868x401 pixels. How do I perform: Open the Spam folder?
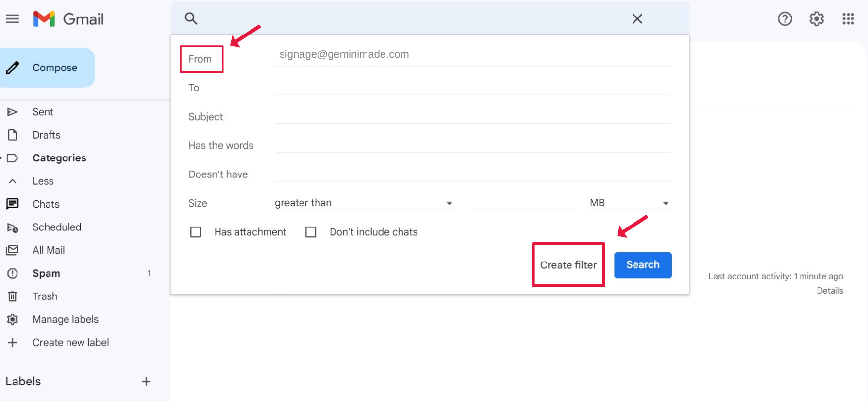(x=46, y=273)
